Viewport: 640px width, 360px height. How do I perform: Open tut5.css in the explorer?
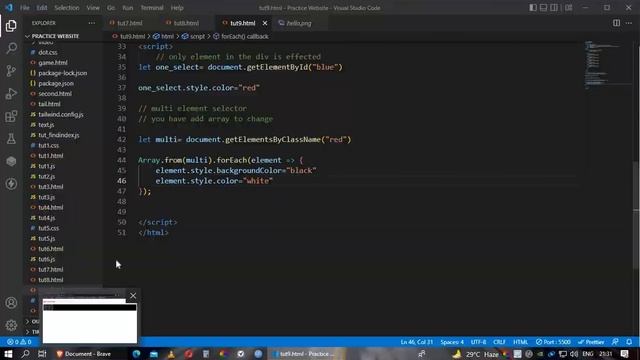49,228
